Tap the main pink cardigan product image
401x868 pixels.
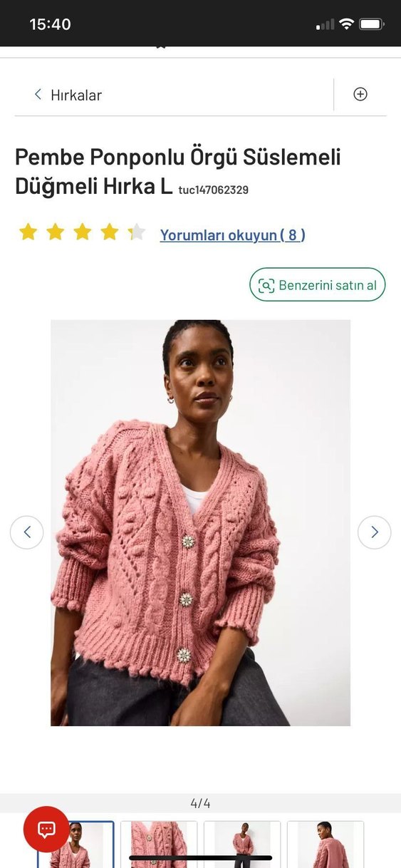(x=200, y=522)
